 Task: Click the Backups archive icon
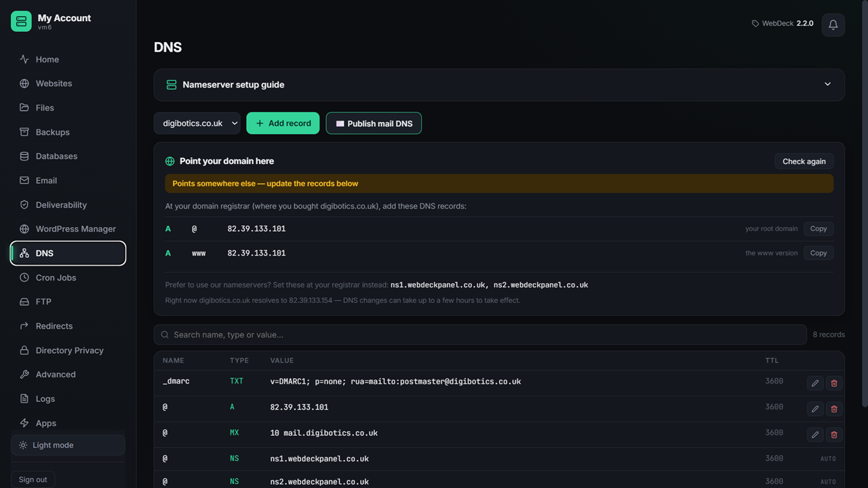[x=24, y=132]
